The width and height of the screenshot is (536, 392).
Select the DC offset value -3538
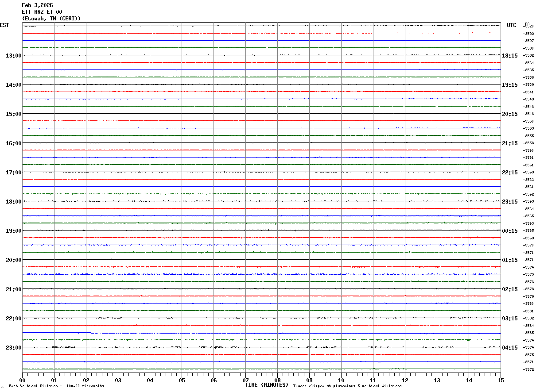528,77
